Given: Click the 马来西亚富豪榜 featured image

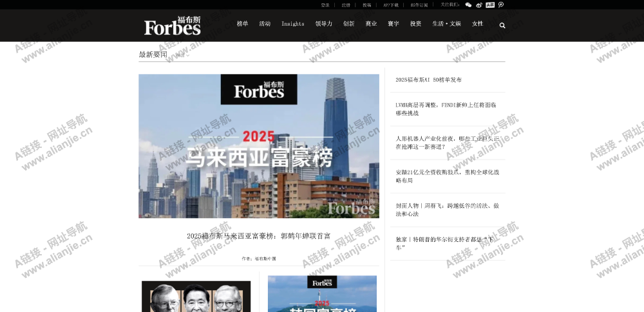Looking at the screenshot, I should [259, 146].
